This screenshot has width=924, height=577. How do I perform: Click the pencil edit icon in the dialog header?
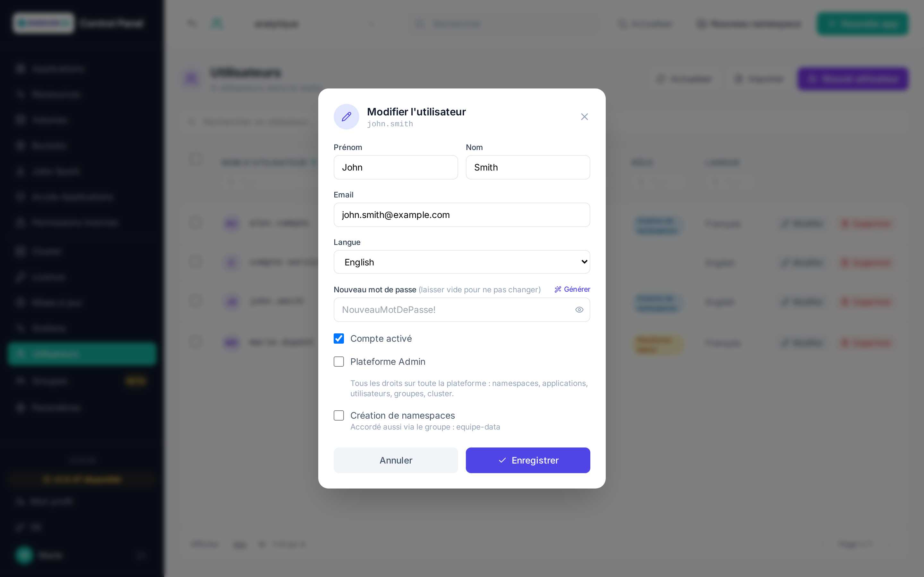click(x=346, y=116)
